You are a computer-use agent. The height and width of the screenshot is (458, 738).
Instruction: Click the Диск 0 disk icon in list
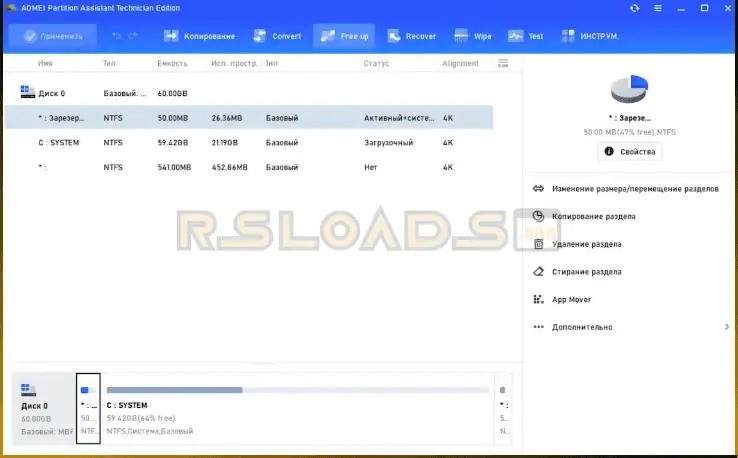coord(27,92)
